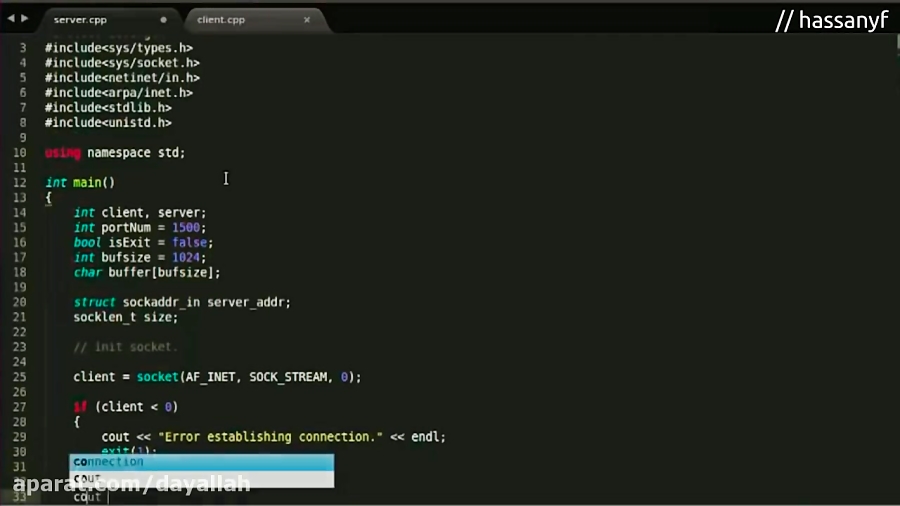Image resolution: width=900 pixels, height=506 pixels.
Task: Click 'socklen_t size;' line
Action: [x=126, y=317]
